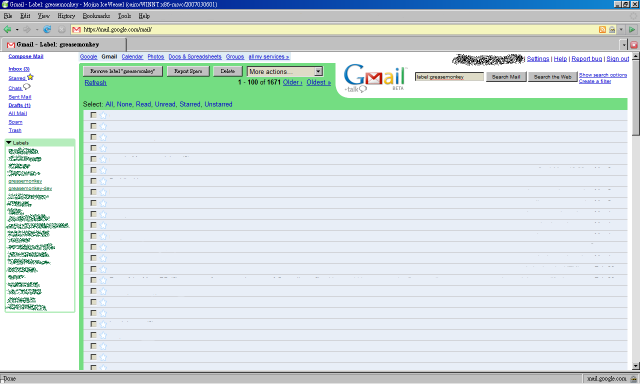Open the browser Help menu
This screenshot has height=384, width=640.
coord(144,16)
